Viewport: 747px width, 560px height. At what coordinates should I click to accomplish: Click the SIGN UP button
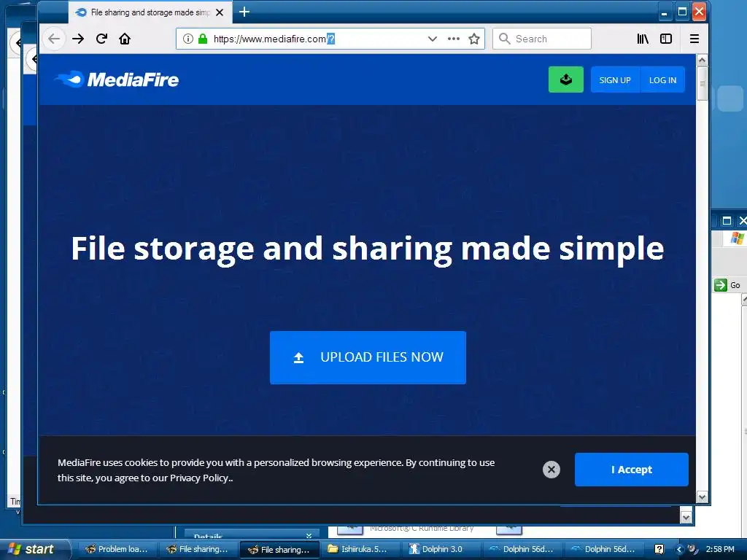point(615,80)
